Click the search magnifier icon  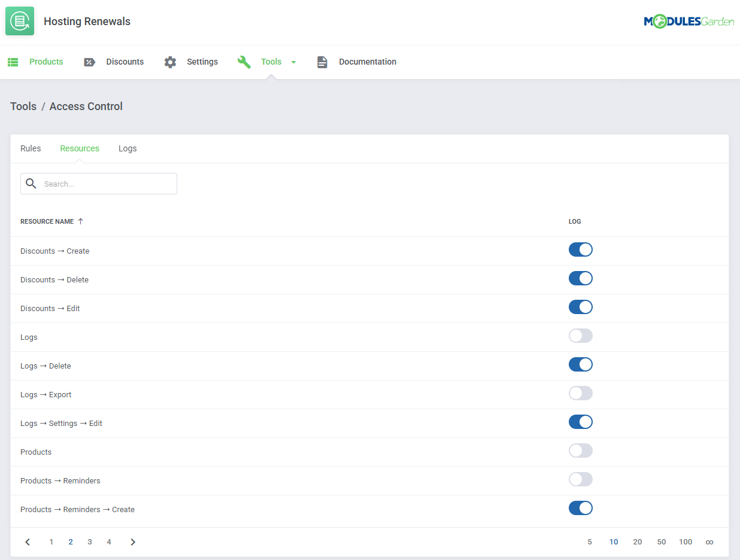tap(31, 183)
